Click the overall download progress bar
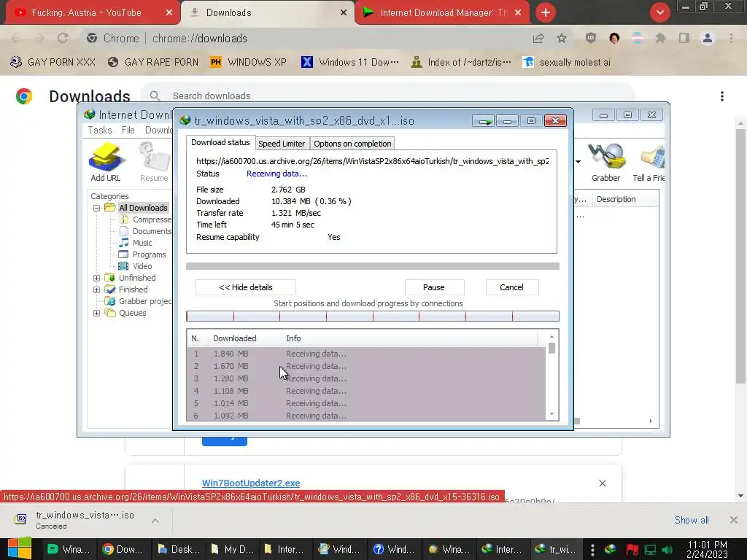The image size is (747, 560). pyautogui.click(x=373, y=266)
